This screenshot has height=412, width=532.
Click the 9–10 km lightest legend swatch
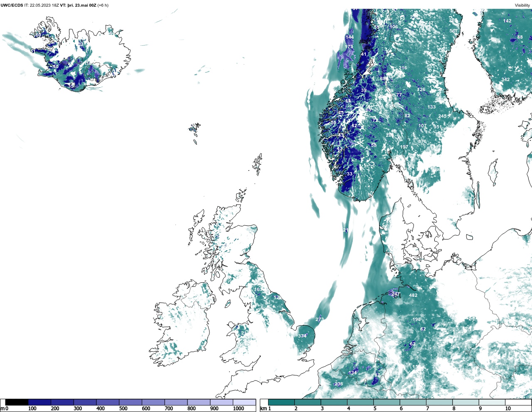tap(493, 402)
